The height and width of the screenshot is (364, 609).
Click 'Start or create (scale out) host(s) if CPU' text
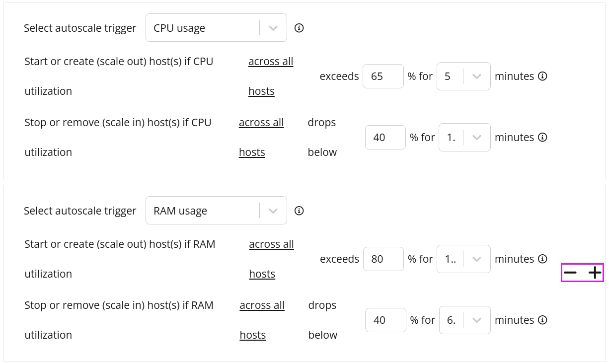pos(119,62)
